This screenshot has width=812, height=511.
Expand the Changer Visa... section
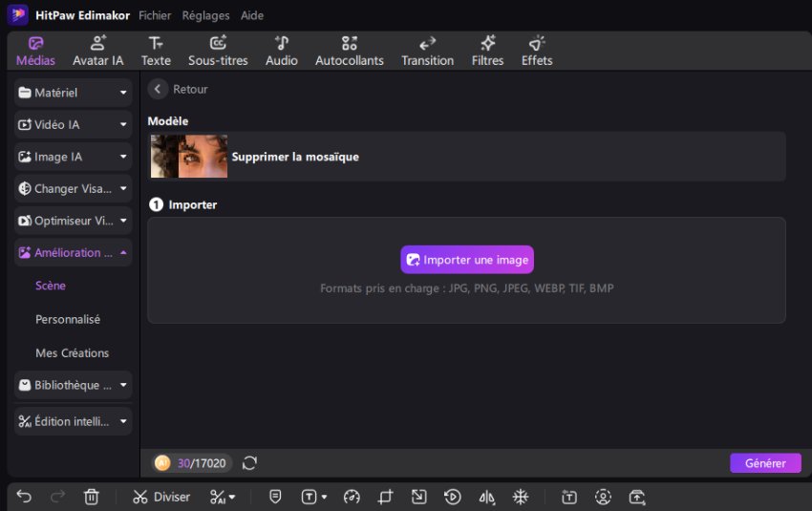73,189
